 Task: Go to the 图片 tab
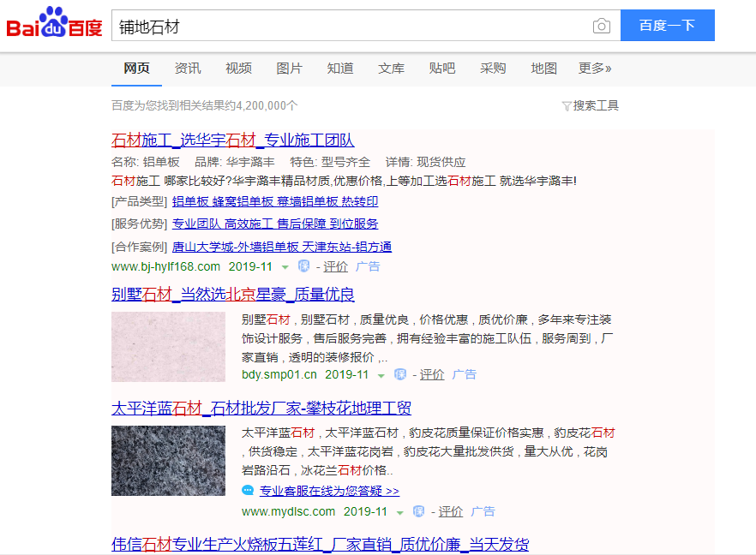click(x=290, y=69)
